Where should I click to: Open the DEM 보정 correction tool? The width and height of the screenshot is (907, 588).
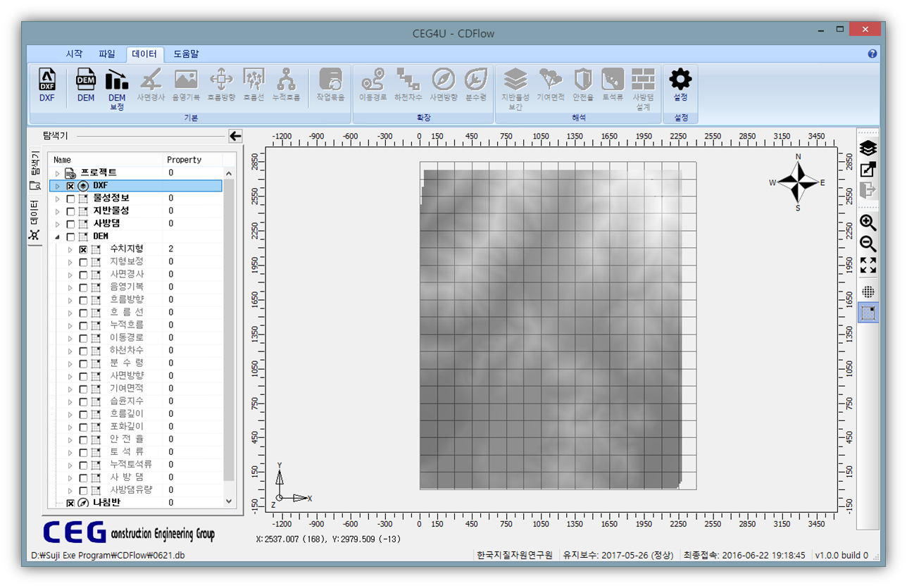click(117, 89)
